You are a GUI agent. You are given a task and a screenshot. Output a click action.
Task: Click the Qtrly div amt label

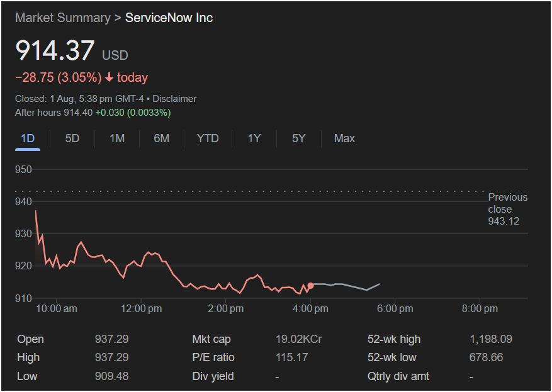pyautogui.click(x=398, y=376)
